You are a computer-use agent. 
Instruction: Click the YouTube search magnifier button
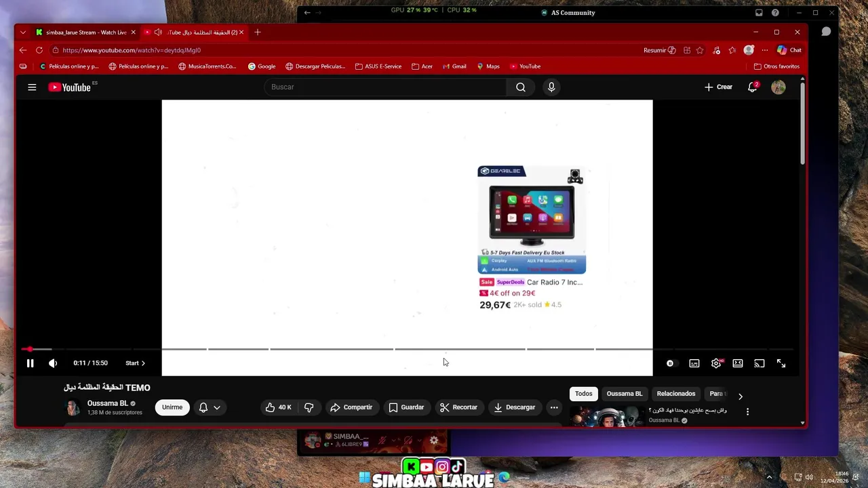pyautogui.click(x=520, y=87)
